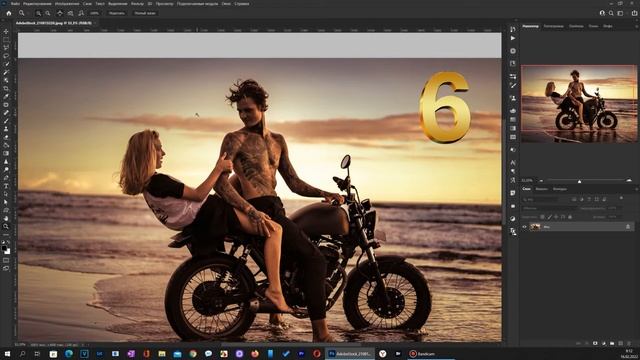Select the Zoom tool in the toolbox
The width and height of the screenshot is (640, 360).
tap(6, 227)
